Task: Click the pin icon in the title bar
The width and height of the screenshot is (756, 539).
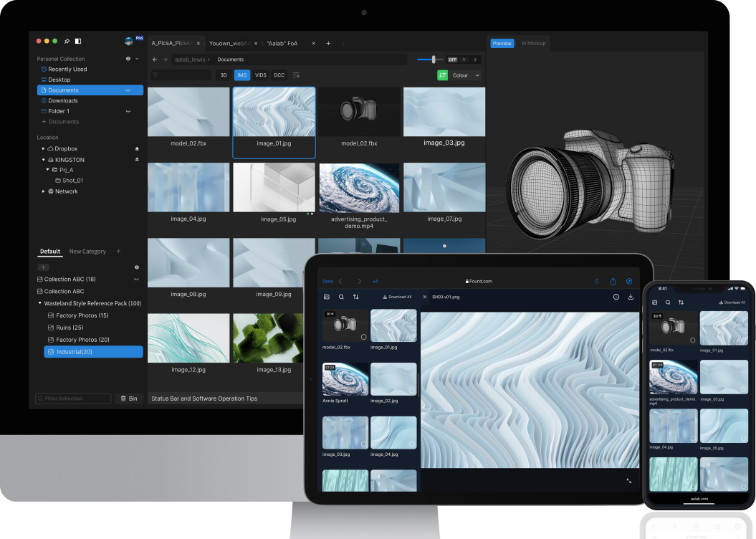Action: [67, 42]
